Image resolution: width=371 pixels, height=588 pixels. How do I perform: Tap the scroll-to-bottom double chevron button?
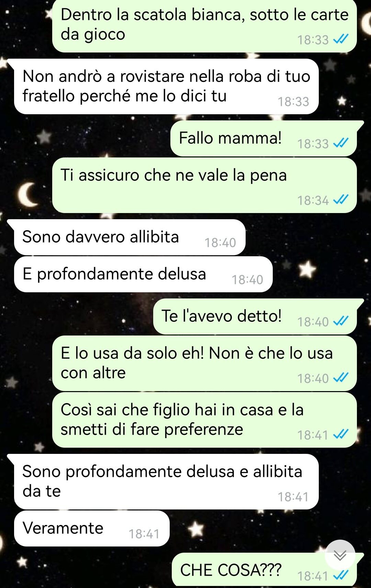[340, 555]
